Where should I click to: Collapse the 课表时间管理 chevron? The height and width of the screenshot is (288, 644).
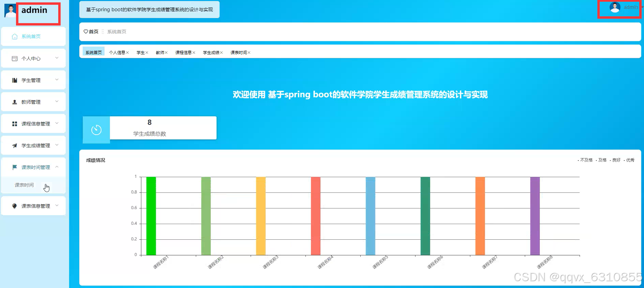pyautogui.click(x=57, y=167)
